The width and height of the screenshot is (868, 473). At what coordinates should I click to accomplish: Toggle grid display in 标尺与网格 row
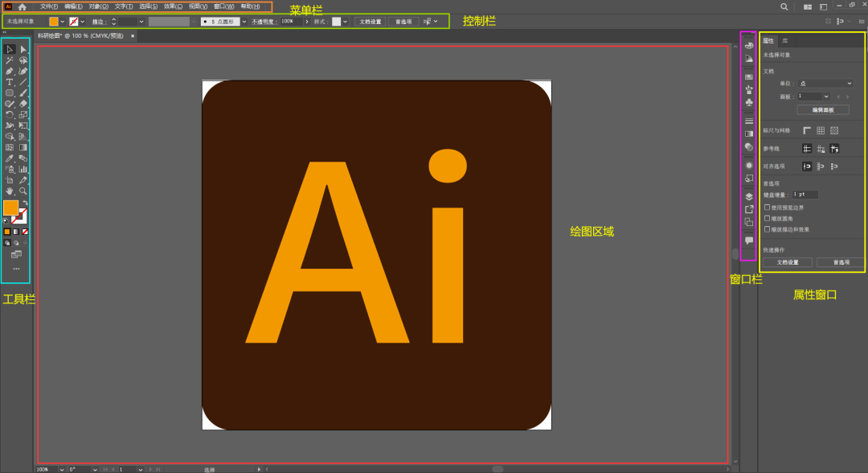(821, 130)
